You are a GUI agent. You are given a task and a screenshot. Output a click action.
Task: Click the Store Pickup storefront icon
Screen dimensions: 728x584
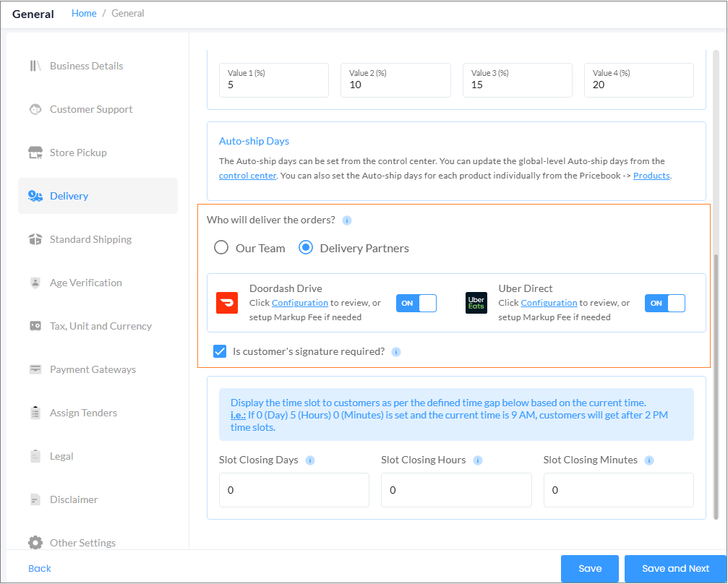point(35,153)
